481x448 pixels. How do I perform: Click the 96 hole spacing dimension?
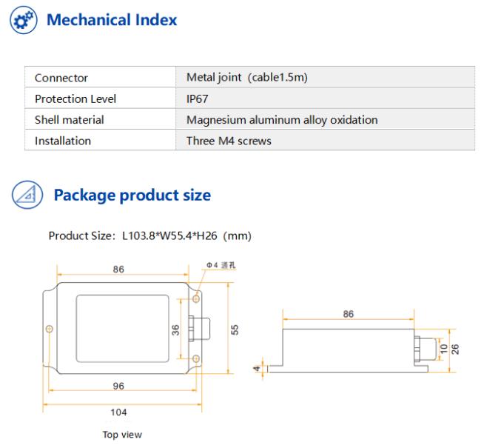pos(118,386)
